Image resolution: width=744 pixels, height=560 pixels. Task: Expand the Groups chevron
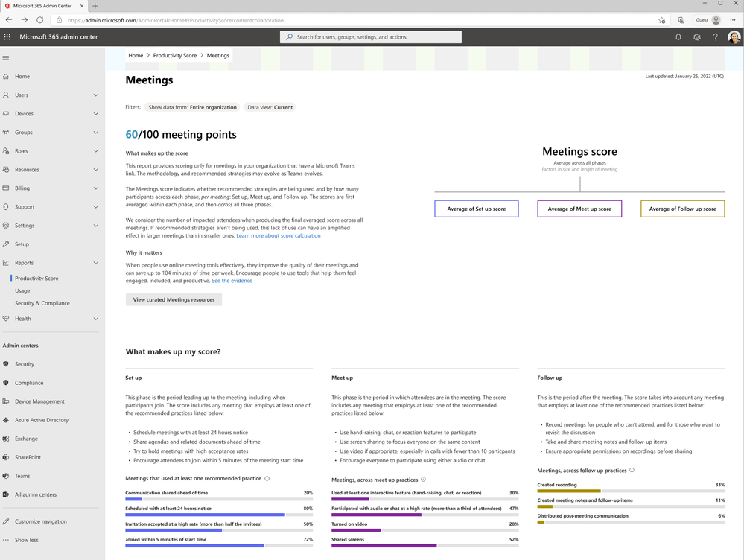tap(96, 133)
